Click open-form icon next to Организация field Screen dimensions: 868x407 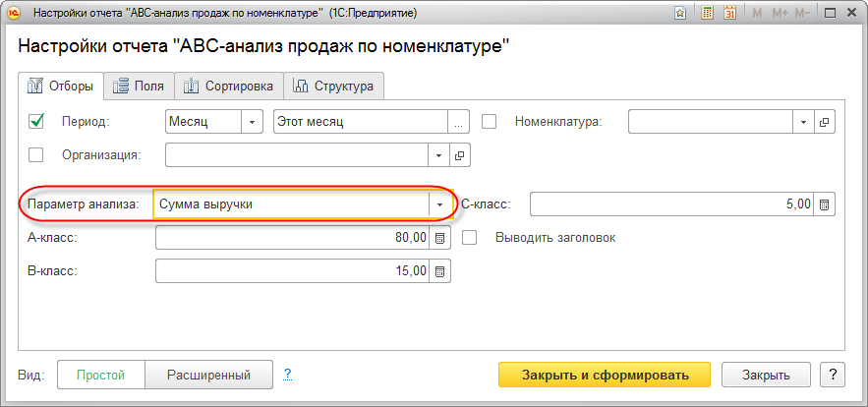coord(459,154)
